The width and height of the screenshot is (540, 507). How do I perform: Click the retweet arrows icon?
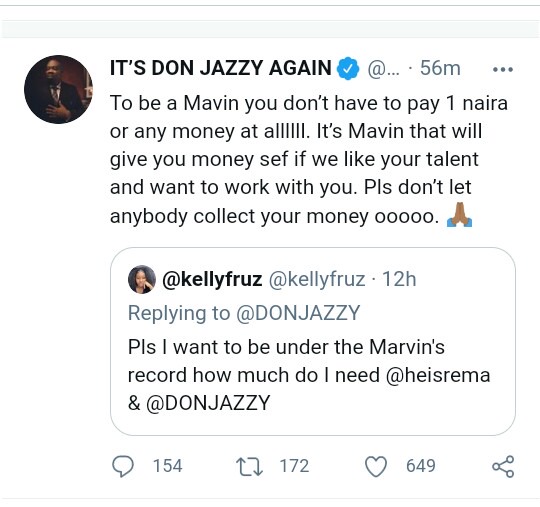250,466
